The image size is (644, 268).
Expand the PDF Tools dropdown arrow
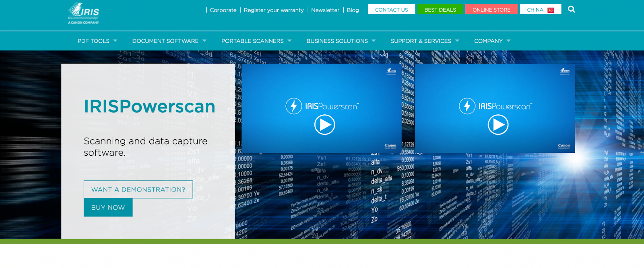point(115,41)
